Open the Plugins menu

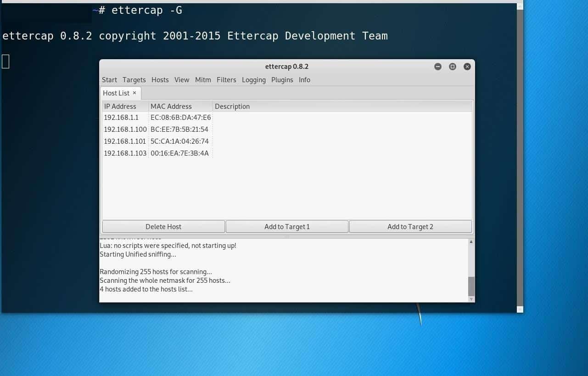point(282,80)
